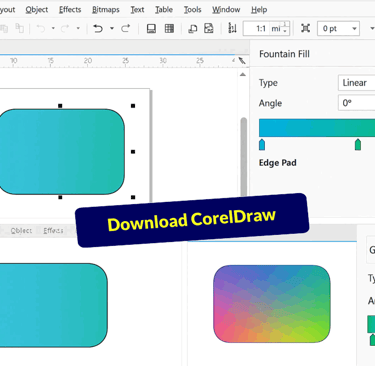Viewport: 375px width, 366px height.
Task: Click the Download CorelDraw banner
Action: [x=192, y=220]
